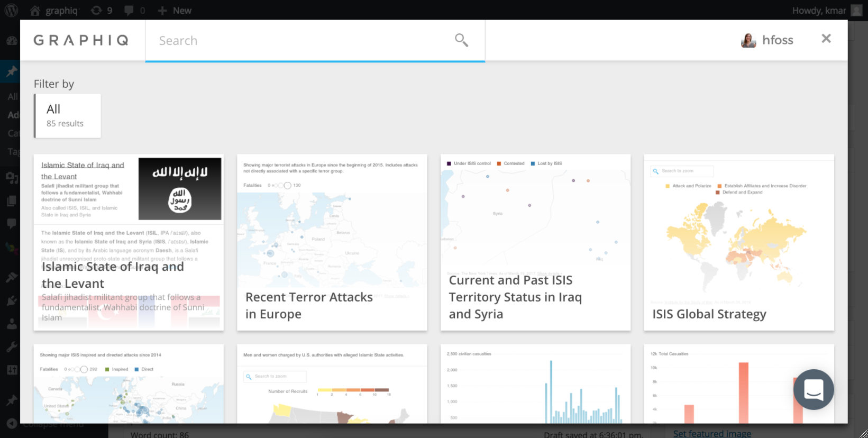Click the Posts pin icon in sidebar
868x438 pixels.
click(11, 71)
